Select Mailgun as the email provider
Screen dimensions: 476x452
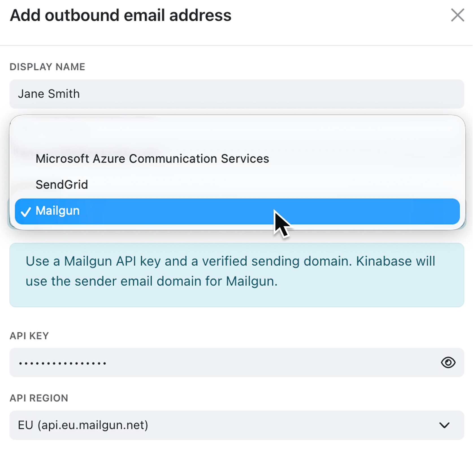tap(113, 211)
